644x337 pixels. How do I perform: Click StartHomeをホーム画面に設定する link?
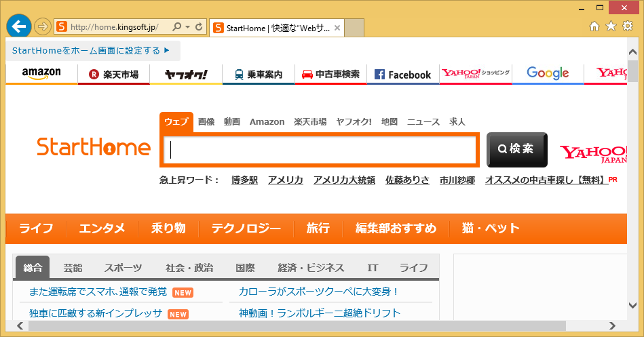[91, 51]
